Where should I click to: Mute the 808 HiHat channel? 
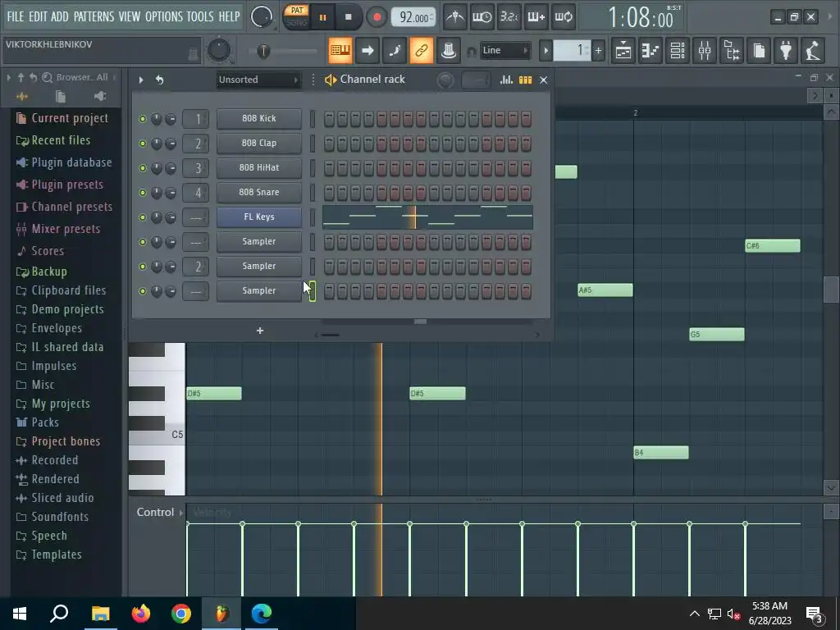(143, 168)
